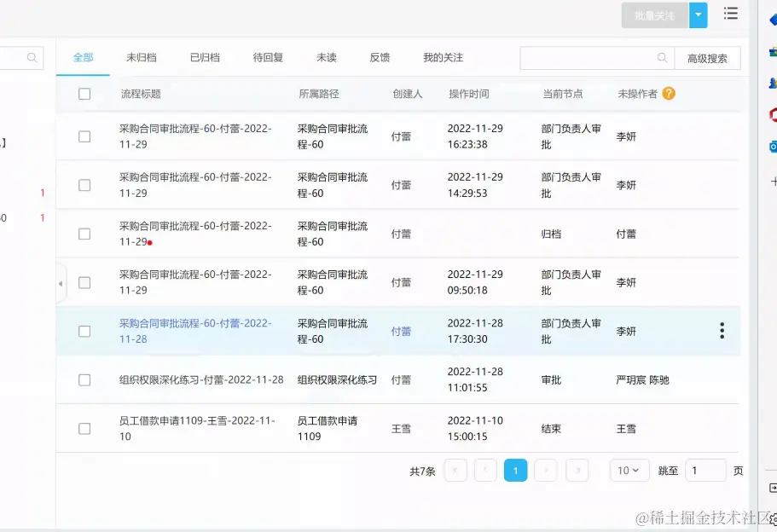
Task: Click the search magnifier in the top search box
Action: tap(662, 58)
